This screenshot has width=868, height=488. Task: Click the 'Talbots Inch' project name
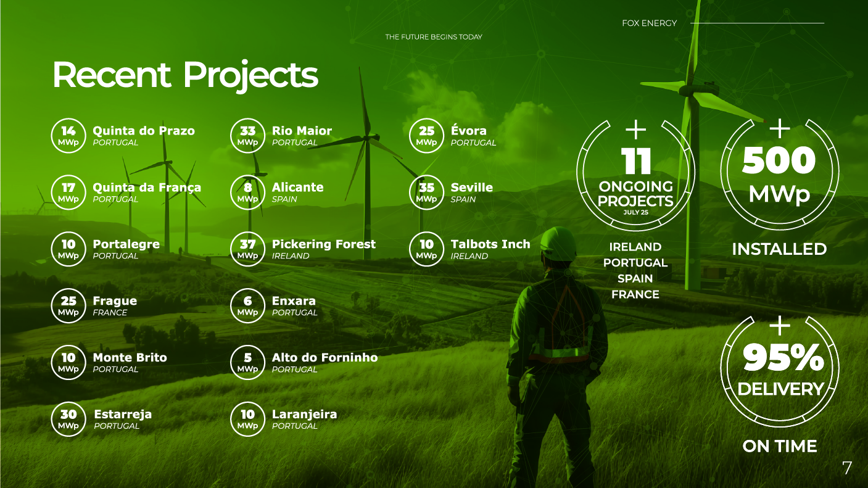coord(490,244)
